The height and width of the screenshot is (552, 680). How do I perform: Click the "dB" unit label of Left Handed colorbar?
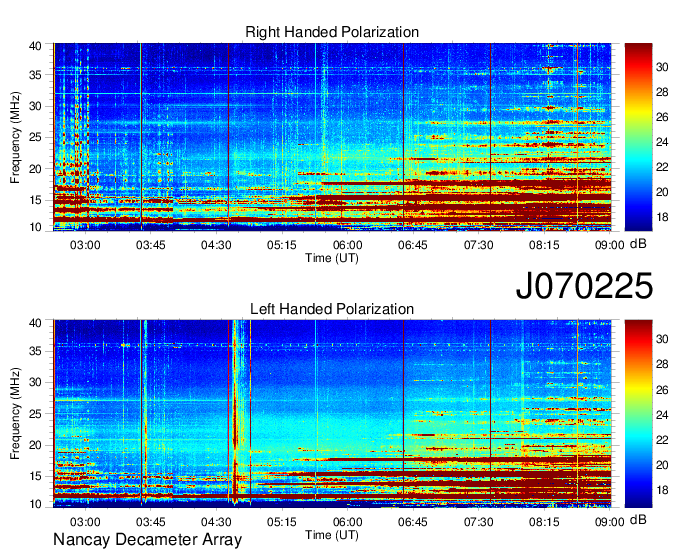[638, 520]
